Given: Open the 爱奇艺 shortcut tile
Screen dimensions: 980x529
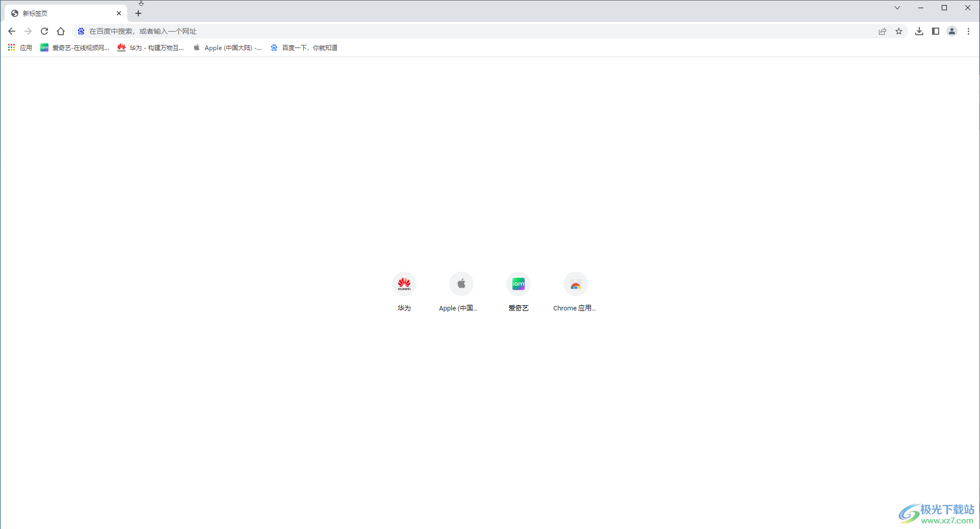Looking at the screenshot, I should 519,292.
